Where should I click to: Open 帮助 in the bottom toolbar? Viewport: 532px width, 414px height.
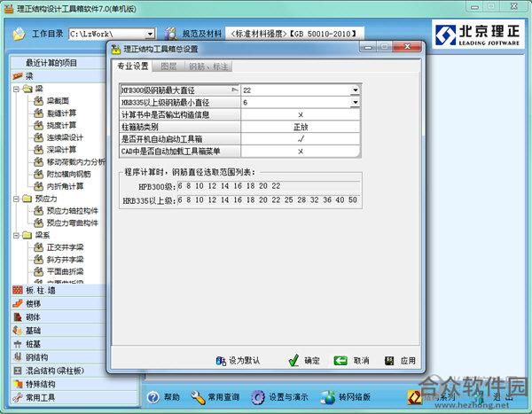(164, 397)
